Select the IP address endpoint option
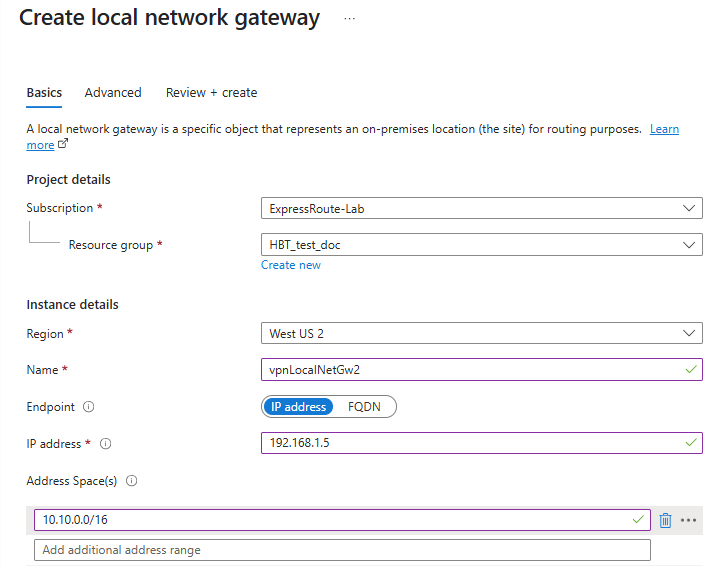This screenshot has height=568, width=710. [298, 407]
